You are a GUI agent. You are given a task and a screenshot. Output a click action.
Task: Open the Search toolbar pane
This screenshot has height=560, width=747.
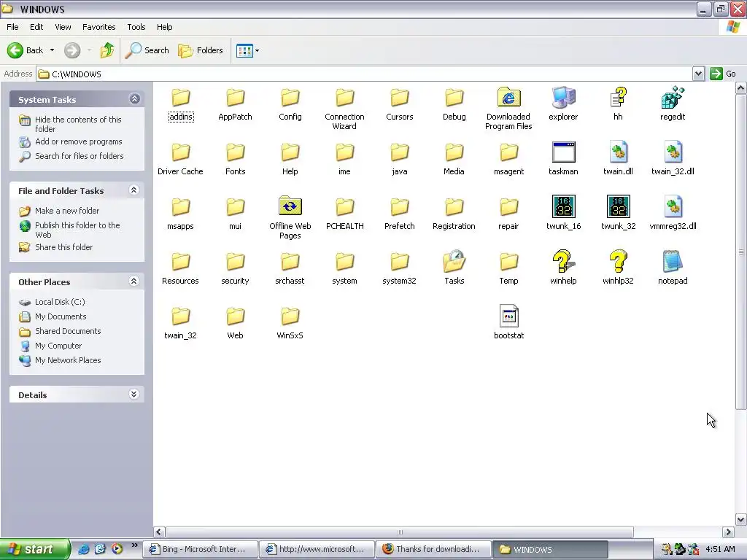point(147,50)
